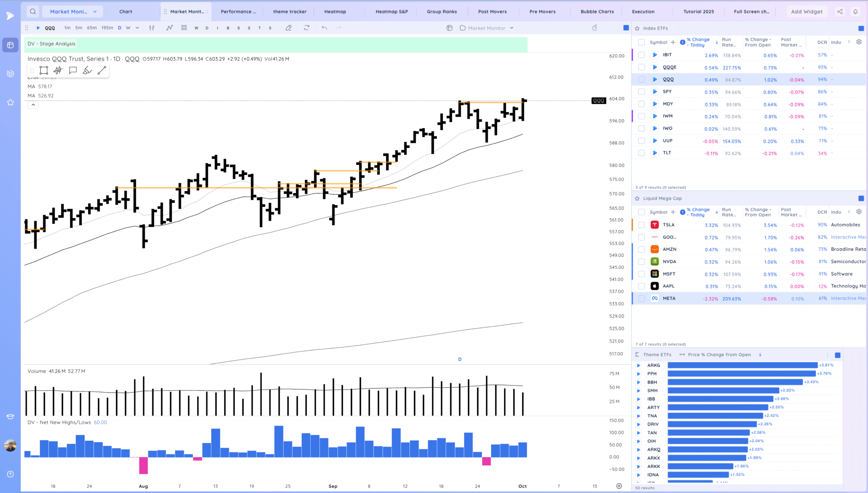Click the undo arrow icon
Viewport: 868px width, 493px height.
point(324,28)
